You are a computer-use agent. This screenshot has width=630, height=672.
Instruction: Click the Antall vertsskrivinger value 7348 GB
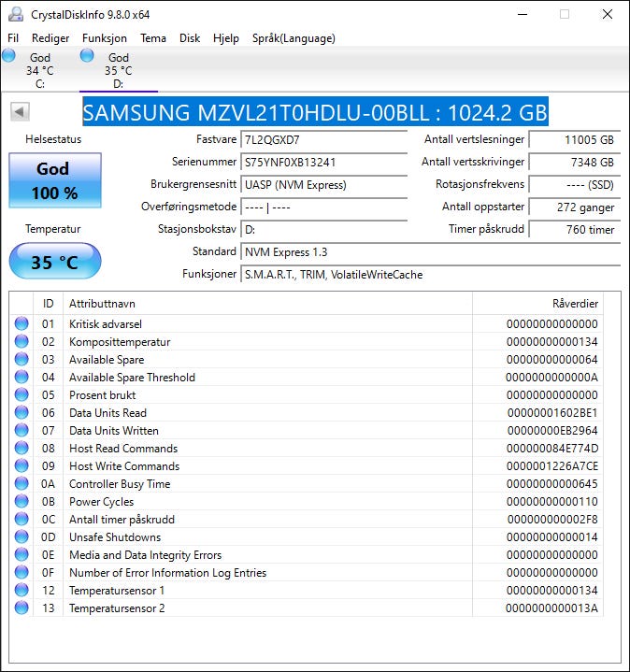[574, 162]
